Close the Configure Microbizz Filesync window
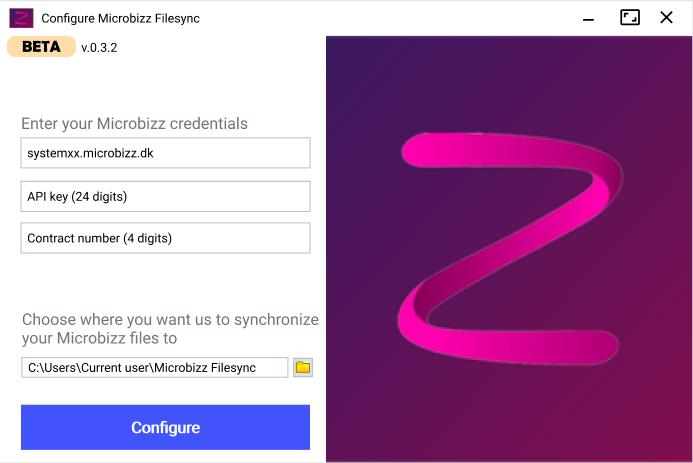 666,18
